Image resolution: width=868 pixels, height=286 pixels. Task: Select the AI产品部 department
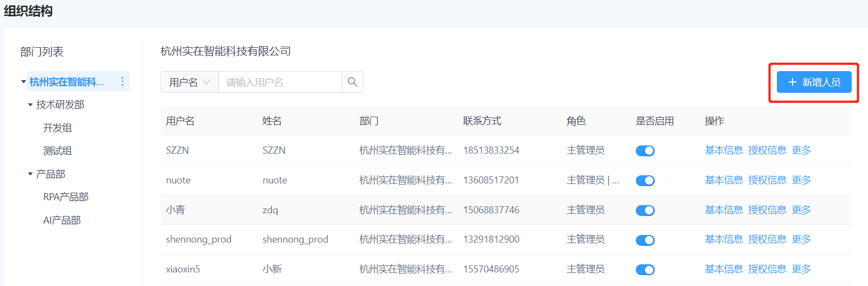(62, 220)
